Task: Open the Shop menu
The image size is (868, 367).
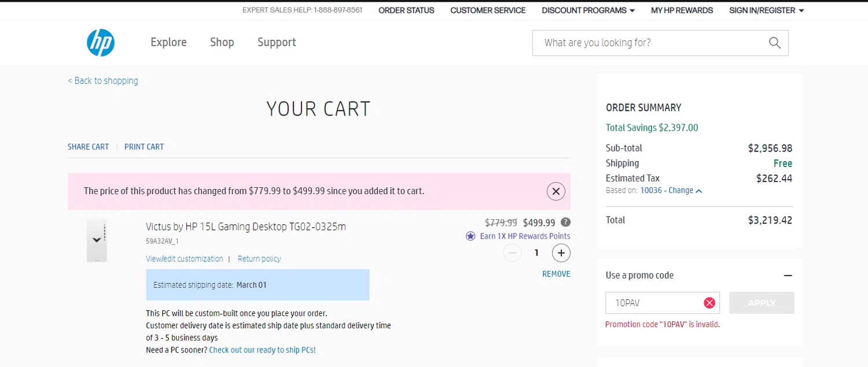Action: tap(222, 42)
